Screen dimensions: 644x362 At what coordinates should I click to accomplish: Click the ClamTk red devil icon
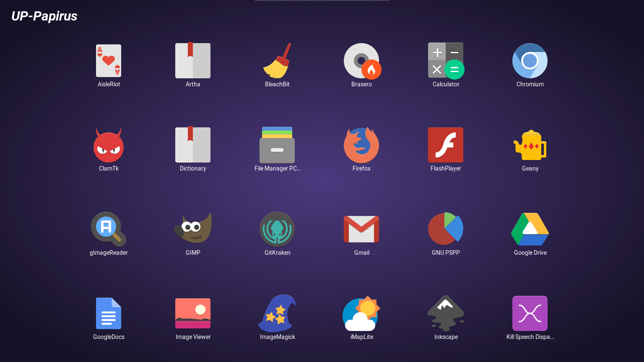(109, 145)
